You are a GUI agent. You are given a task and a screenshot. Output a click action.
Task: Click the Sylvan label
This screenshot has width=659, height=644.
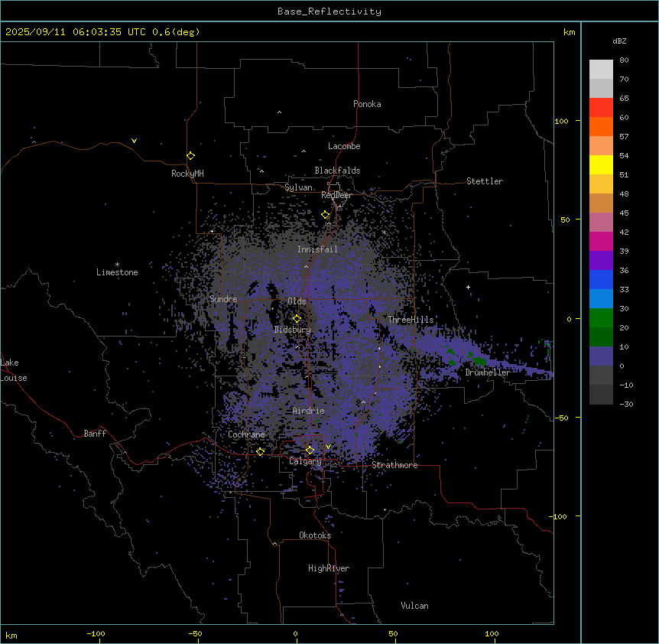click(x=298, y=187)
